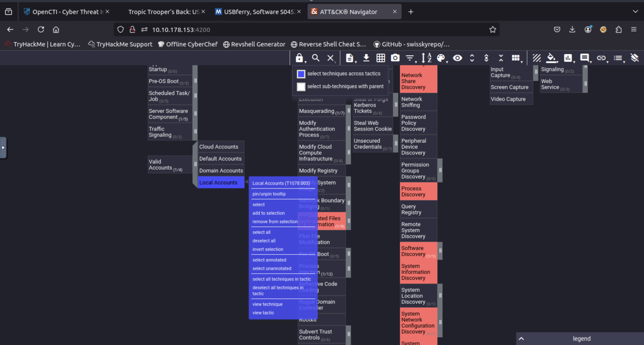Expand Unsecured Credentials sub-techniques handle
The height and width of the screenshot is (345, 644).
[396, 143]
